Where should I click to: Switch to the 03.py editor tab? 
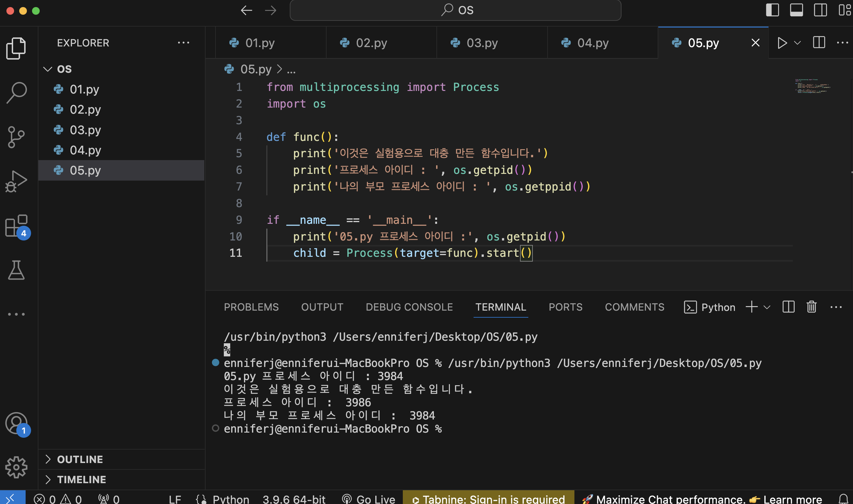[482, 43]
